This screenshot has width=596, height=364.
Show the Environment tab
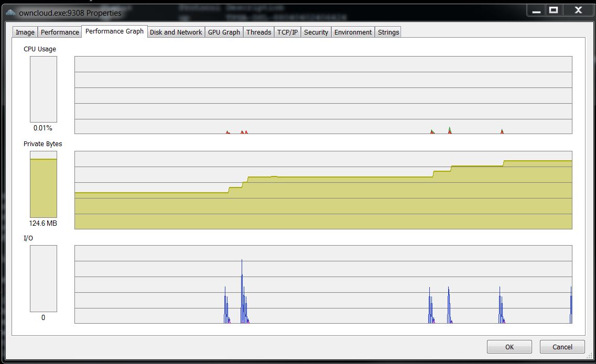click(x=353, y=32)
